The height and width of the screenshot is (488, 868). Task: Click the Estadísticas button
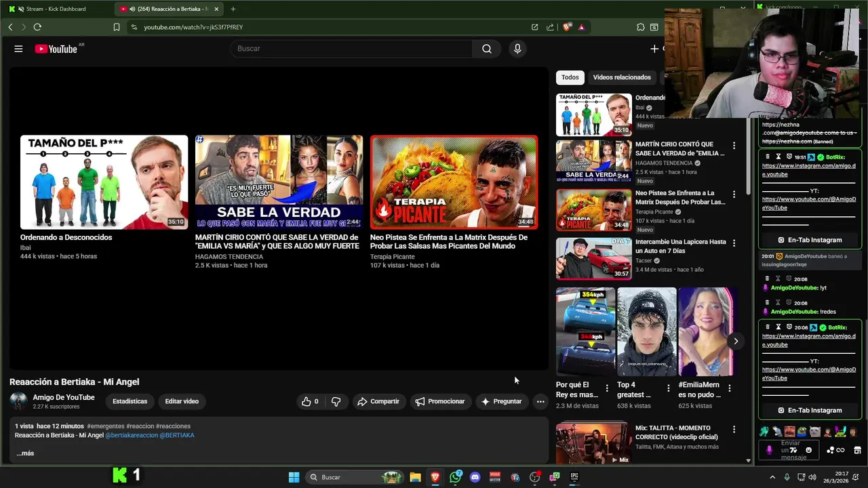click(130, 401)
